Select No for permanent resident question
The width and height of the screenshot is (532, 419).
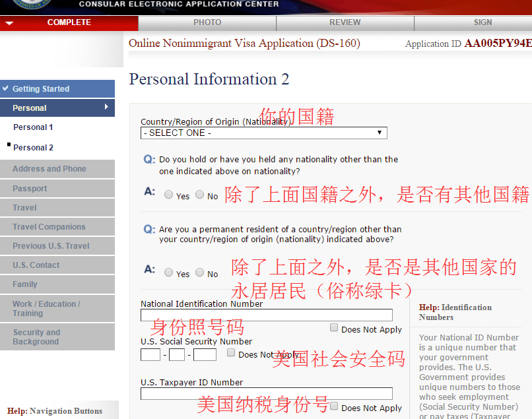click(x=200, y=273)
